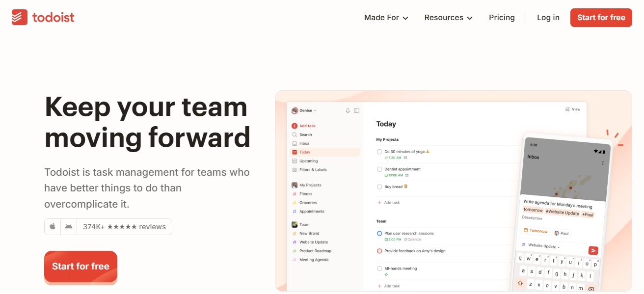Select Today in the sidebar

click(325, 152)
